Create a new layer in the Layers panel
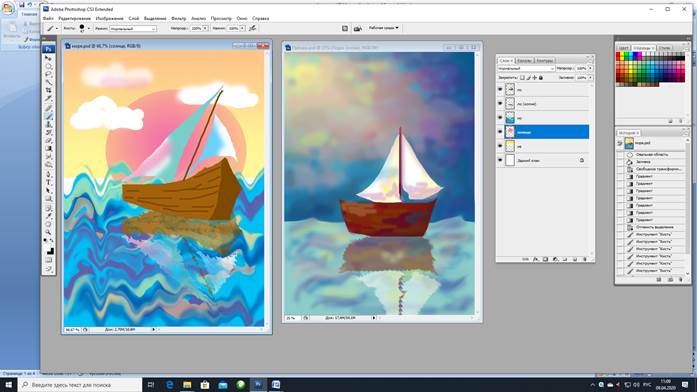Screen dimensions: 697x392 575,259
